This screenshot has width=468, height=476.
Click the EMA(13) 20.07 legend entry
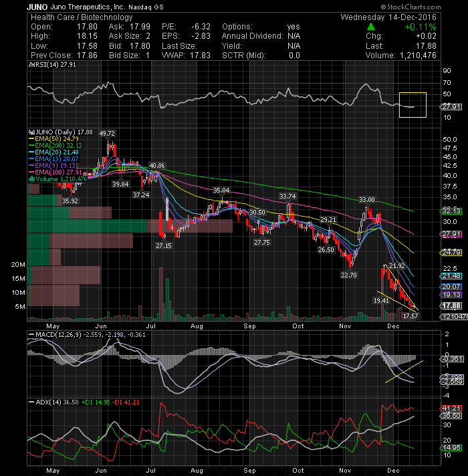pos(53,159)
